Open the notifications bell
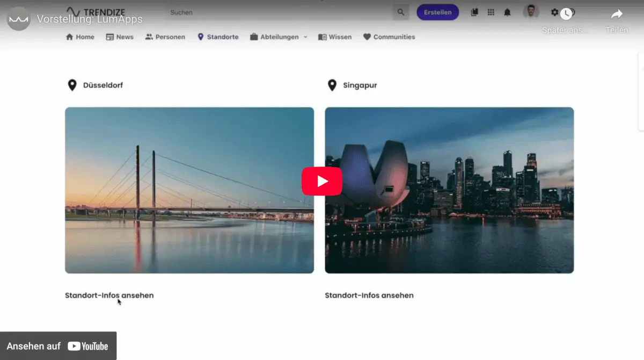This screenshot has width=644, height=360. 507,12
